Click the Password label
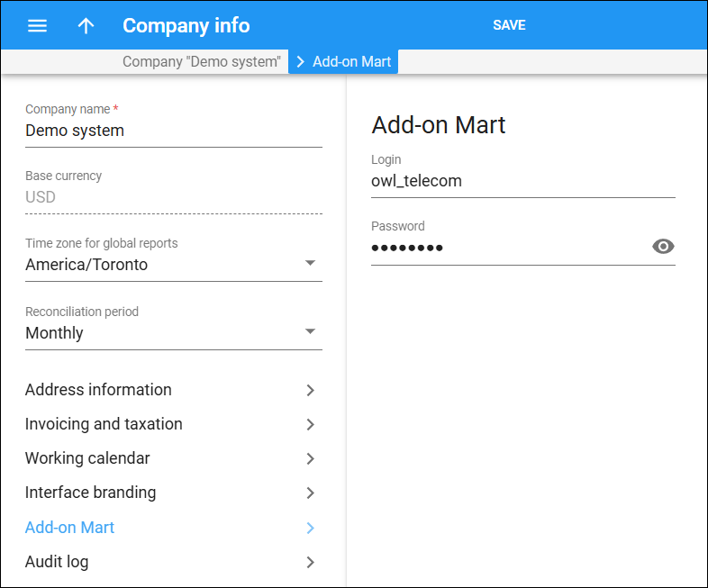 tap(398, 226)
